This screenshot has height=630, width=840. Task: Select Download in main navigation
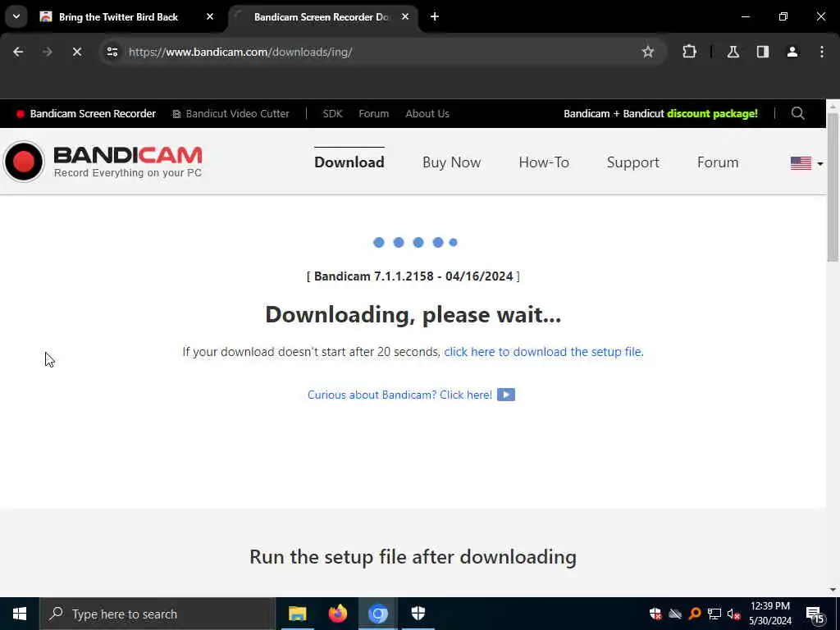click(x=349, y=162)
